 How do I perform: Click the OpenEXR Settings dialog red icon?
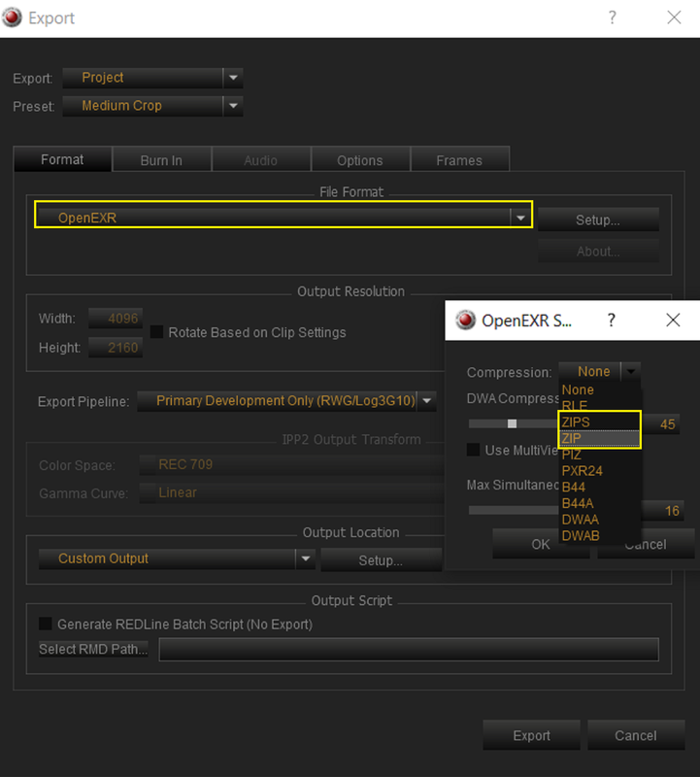pos(466,321)
